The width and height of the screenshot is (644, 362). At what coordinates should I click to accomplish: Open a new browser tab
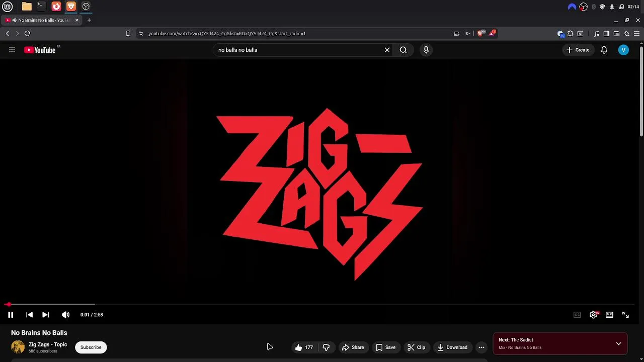click(x=89, y=20)
